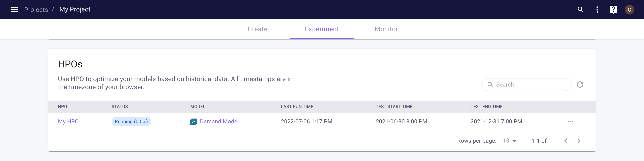Click the My Project breadcrumb
The height and width of the screenshot is (161, 644).
click(75, 9)
